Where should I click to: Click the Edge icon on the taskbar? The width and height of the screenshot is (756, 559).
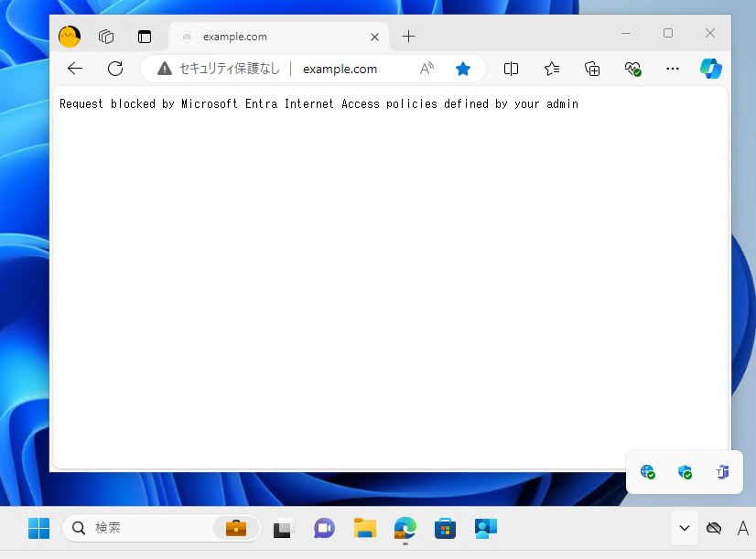pos(405,528)
